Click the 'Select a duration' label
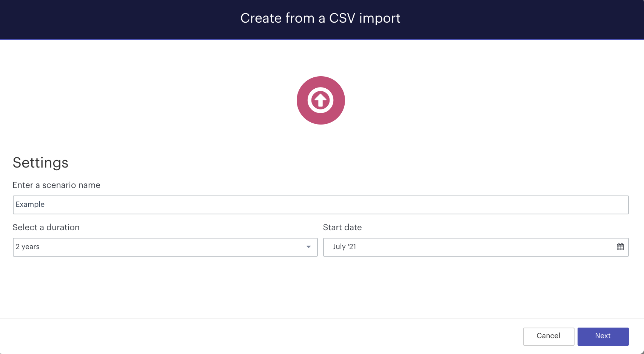This screenshot has width=644, height=354. tap(46, 228)
